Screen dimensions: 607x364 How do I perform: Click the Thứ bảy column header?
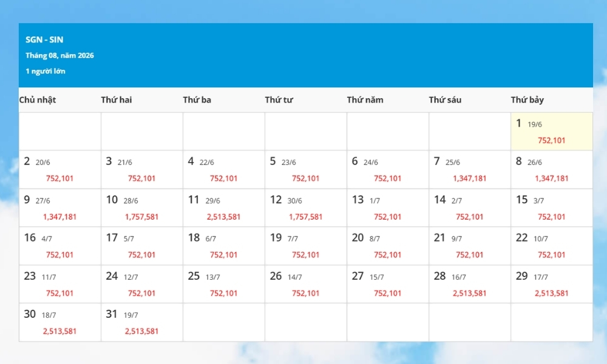coord(527,100)
